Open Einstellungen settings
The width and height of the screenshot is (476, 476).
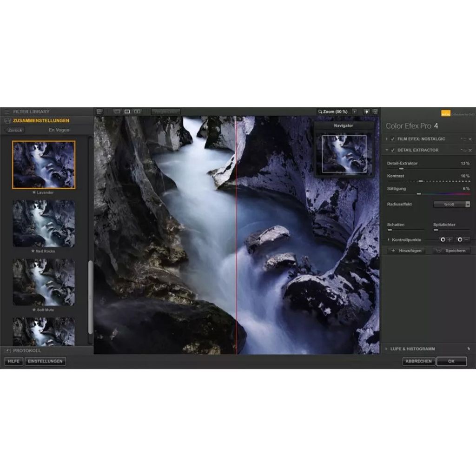point(45,361)
